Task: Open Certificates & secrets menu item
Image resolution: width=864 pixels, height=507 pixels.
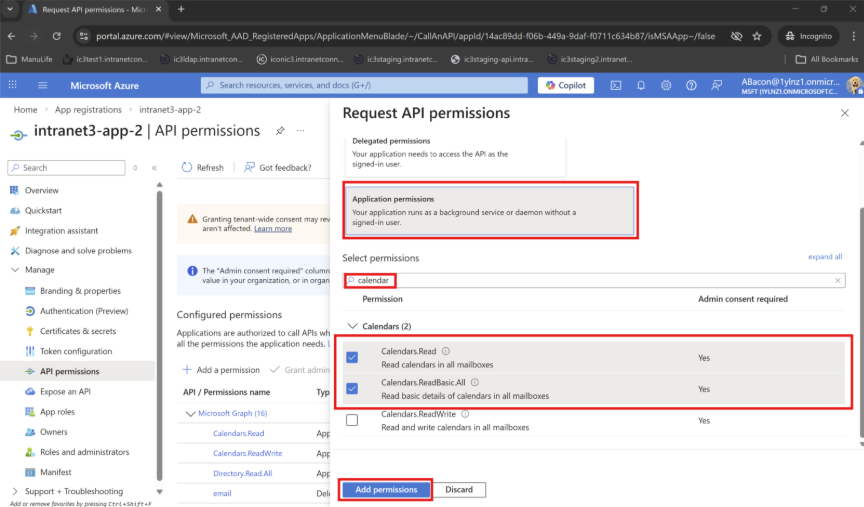Action: click(78, 331)
